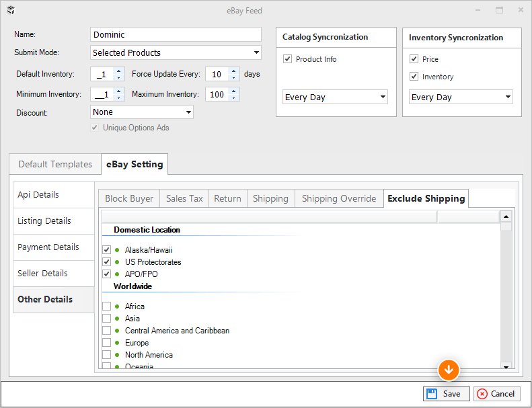Select the Other Details section

pyautogui.click(x=54, y=300)
